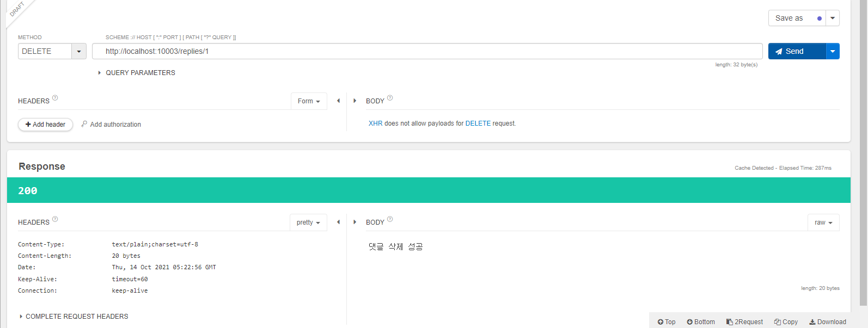Click the 2Request button

(x=744, y=322)
